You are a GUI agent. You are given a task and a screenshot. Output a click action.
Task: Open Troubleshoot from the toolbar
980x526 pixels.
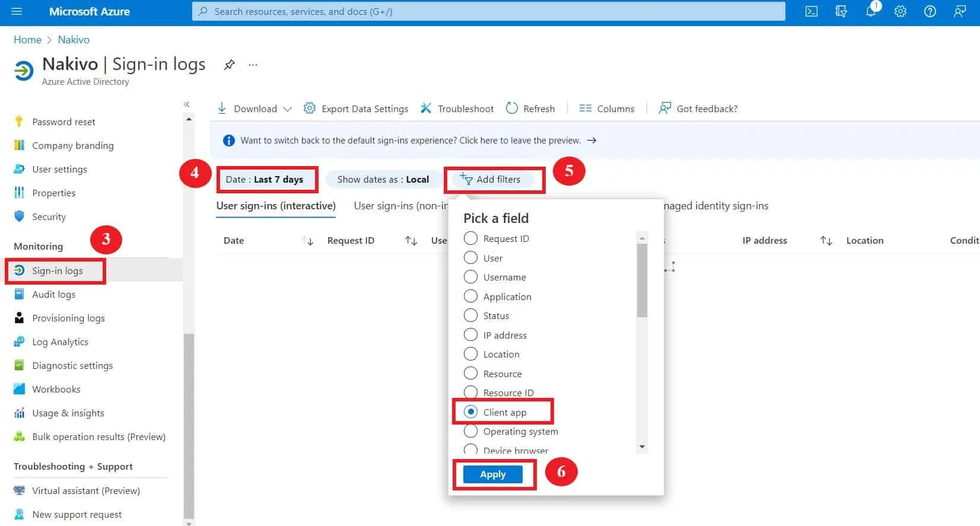tap(457, 109)
